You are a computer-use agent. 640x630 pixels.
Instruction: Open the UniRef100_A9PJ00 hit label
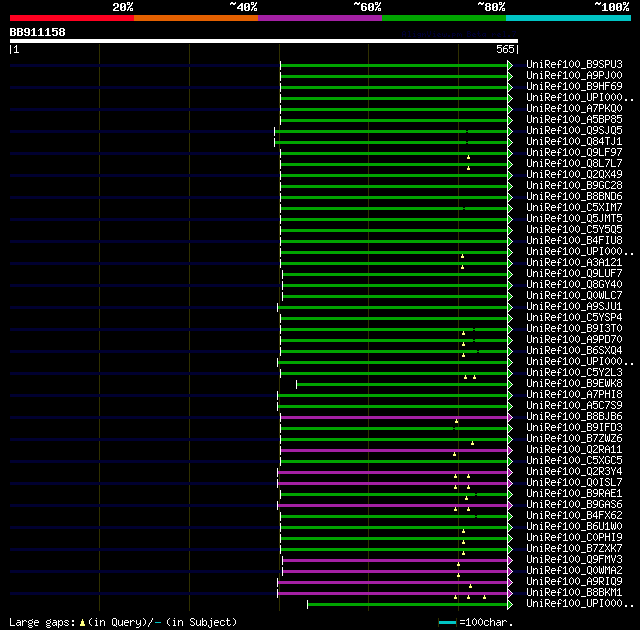[x=574, y=75]
